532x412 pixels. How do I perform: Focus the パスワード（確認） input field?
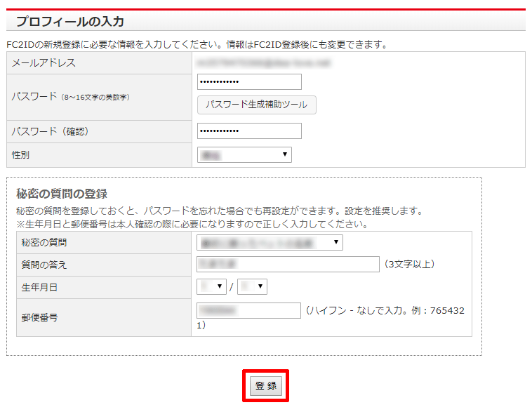tap(249, 131)
